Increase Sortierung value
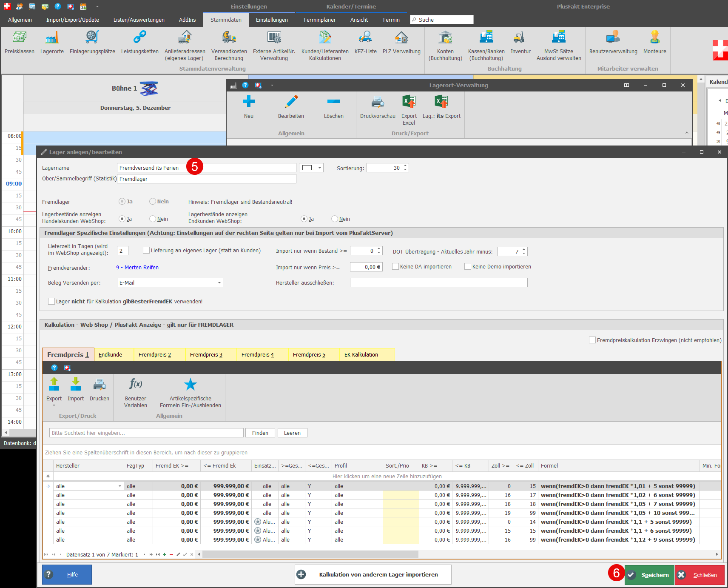Image resolution: width=728 pixels, height=588 pixels. tap(405, 166)
